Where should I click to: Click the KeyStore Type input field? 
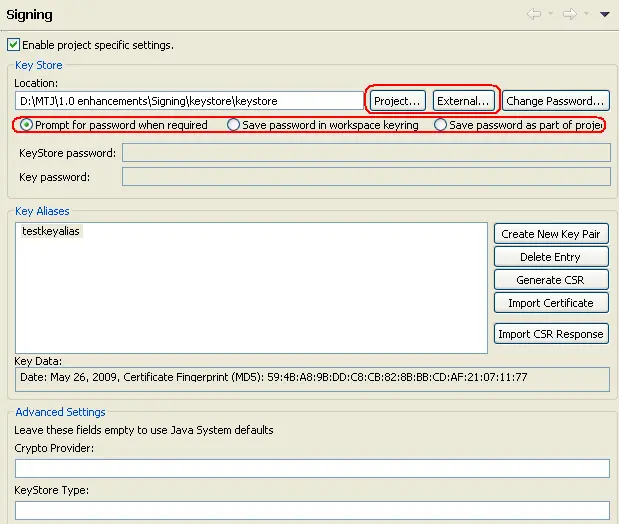[312, 510]
